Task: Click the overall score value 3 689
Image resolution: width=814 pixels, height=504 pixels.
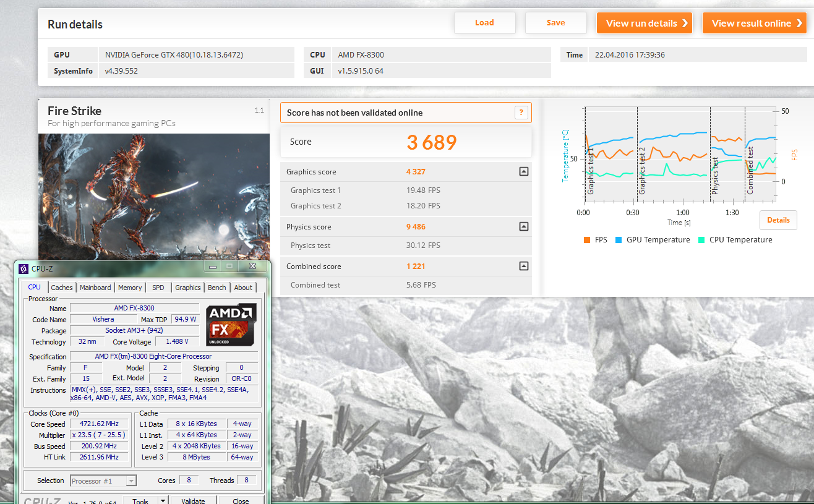Action: [x=432, y=142]
